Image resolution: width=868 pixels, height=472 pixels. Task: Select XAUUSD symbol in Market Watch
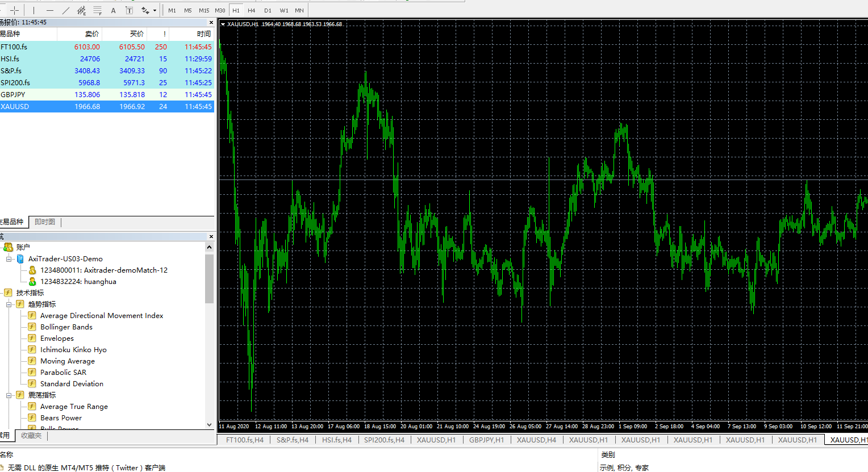pyautogui.click(x=15, y=107)
